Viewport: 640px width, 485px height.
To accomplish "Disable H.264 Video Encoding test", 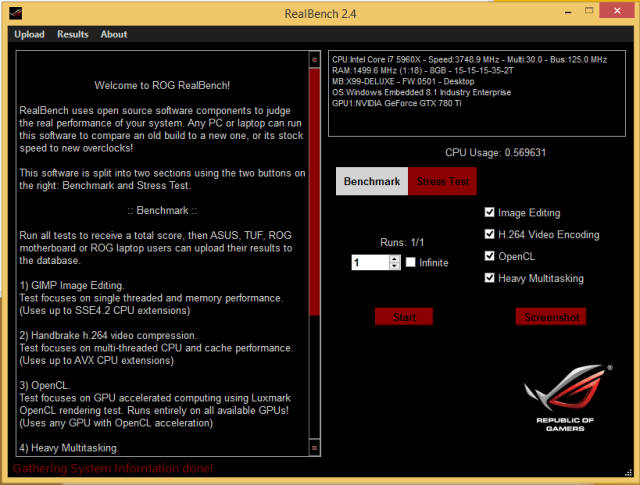I will click(x=489, y=234).
